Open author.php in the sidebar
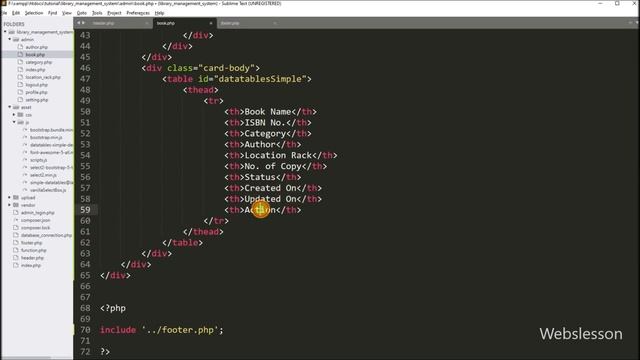Viewport: 640px width, 360px height. 36,47
